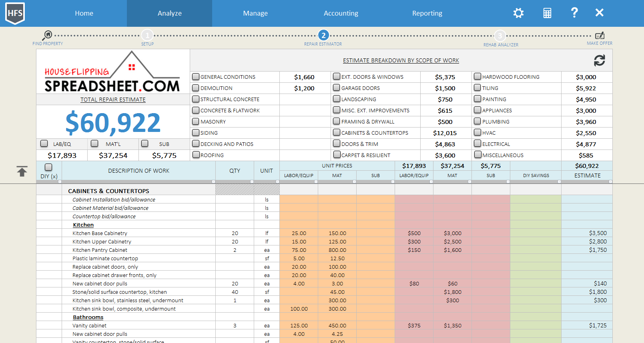This screenshot has height=343, width=644.
Task: Go to Find Property step icon
Action: click(x=48, y=35)
